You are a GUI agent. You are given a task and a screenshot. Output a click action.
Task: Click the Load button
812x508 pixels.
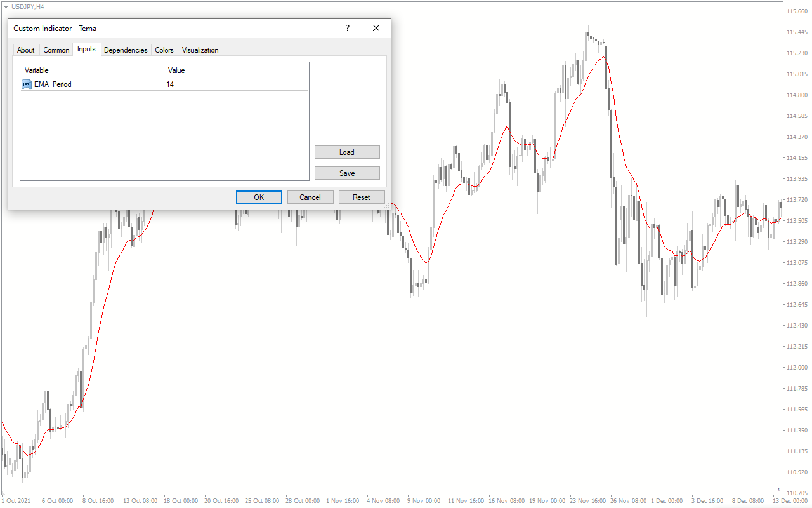click(347, 152)
